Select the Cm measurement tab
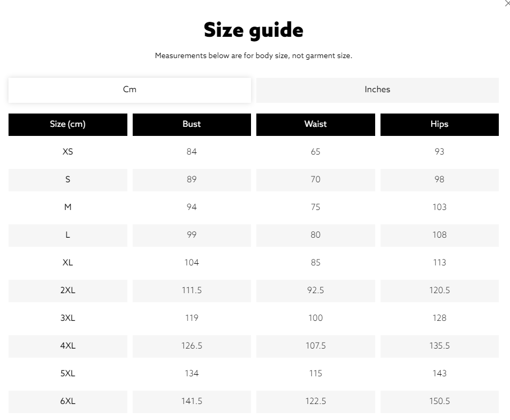This screenshot has width=510, height=420. 129,90
